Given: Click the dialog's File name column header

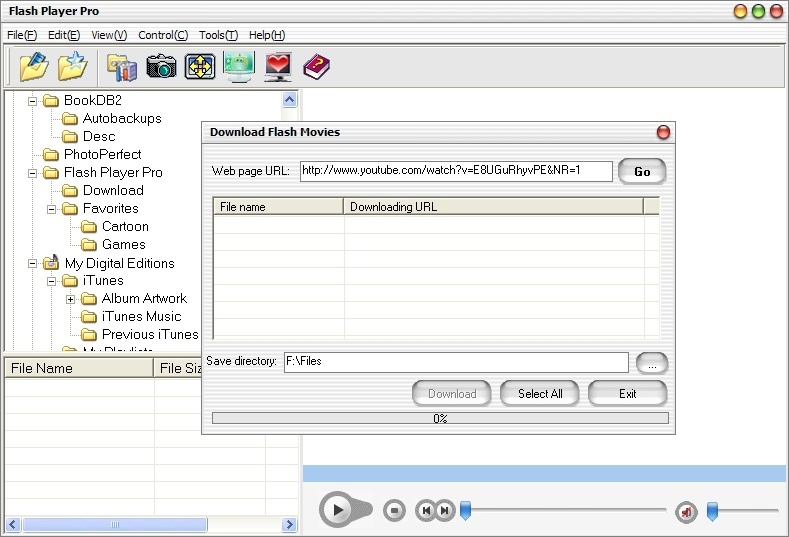Looking at the screenshot, I should [x=279, y=207].
